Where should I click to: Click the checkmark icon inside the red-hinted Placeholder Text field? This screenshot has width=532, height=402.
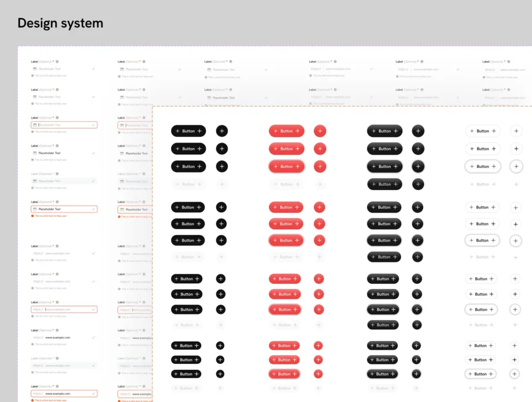93,209
